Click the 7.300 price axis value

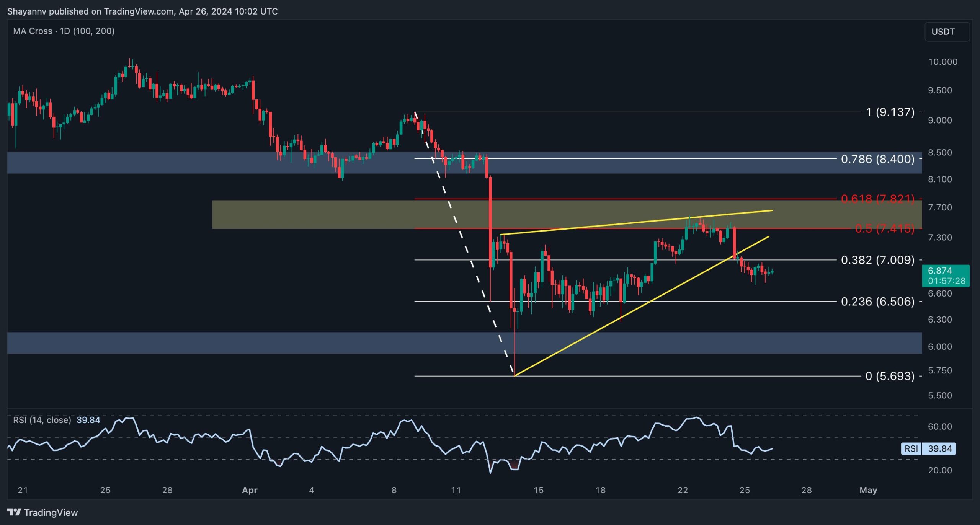pos(940,237)
